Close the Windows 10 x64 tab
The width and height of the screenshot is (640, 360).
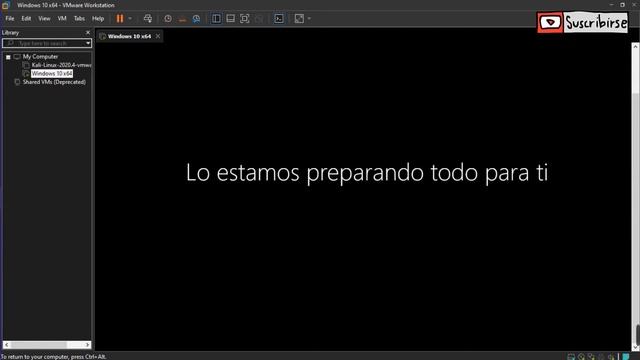pos(158,36)
